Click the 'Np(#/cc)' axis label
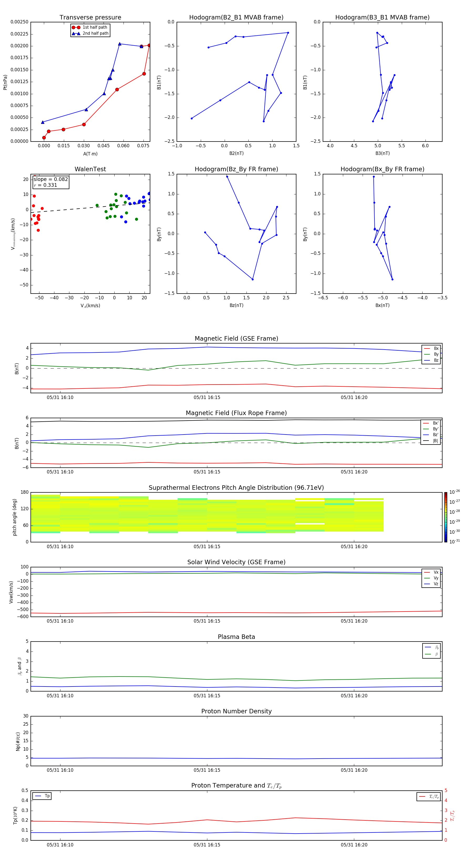Image resolution: width=473 pixels, height=868 pixels. 18,741
